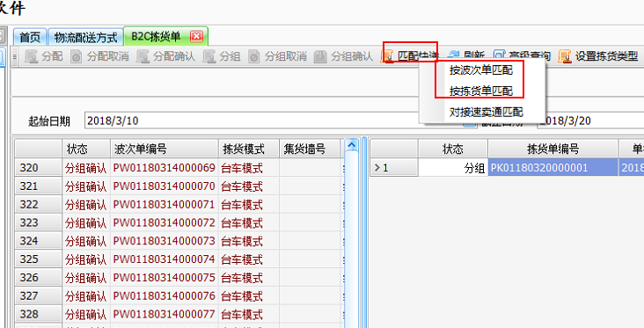Viewport: 644px width, 328px height.
Task: Open the 匹配快递 toolbar menu
Action: tap(410, 56)
